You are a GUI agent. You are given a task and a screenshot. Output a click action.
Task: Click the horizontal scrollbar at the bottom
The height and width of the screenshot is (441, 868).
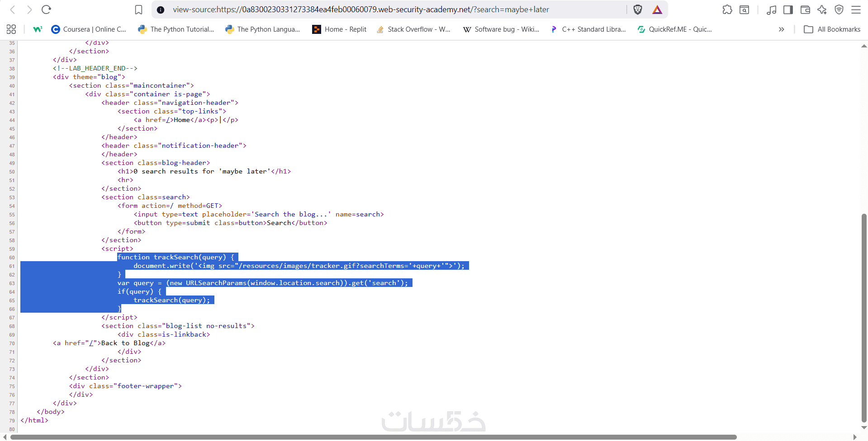[x=374, y=437]
